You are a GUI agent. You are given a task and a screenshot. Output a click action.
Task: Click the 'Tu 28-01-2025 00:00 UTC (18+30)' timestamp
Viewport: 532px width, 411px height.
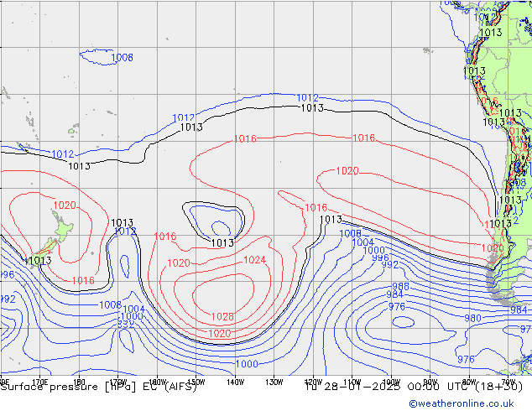pyautogui.click(x=414, y=387)
